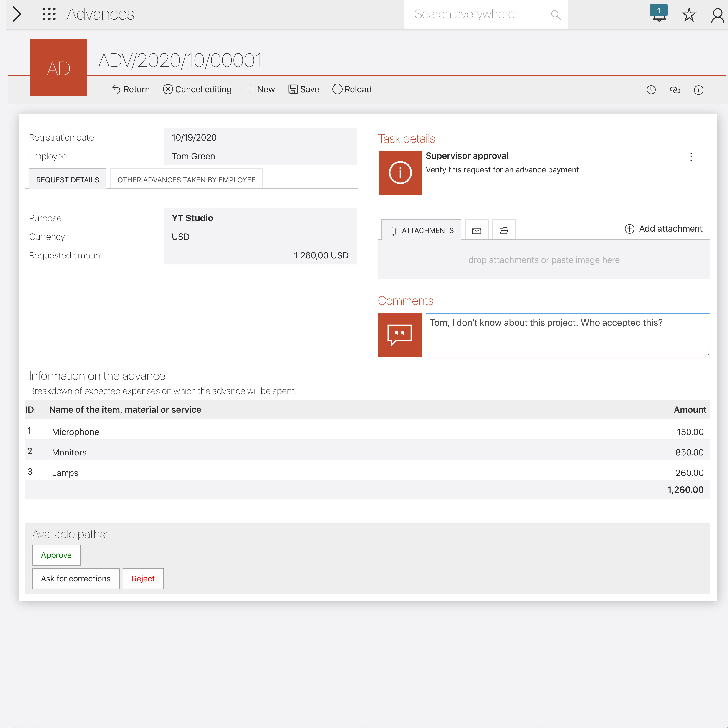This screenshot has height=728, width=728.
Task: Click Add attachment
Action: pyautogui.click(x=663, y=229)
